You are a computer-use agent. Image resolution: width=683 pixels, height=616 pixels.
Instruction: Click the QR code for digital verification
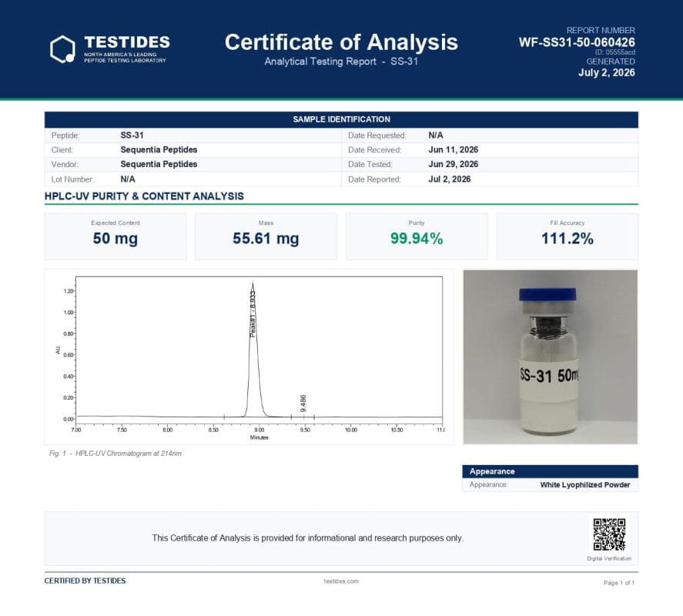[609, 534]
